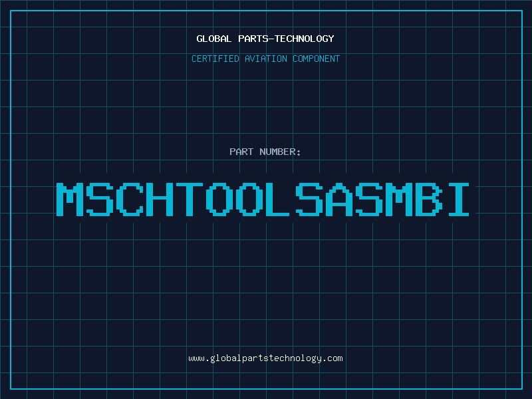Select the letter C in the part number
The image size is (532, 399).
(130, 199)
